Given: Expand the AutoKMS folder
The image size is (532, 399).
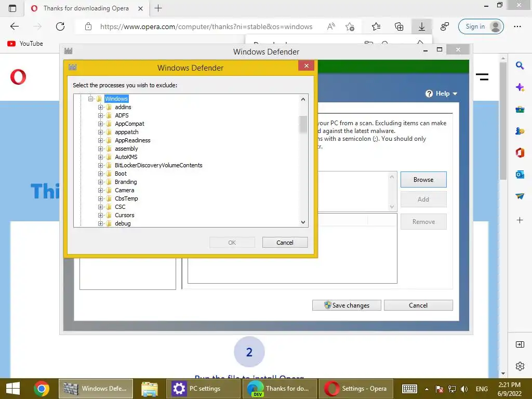Looking at the screenshot, I should pos(100,157).
